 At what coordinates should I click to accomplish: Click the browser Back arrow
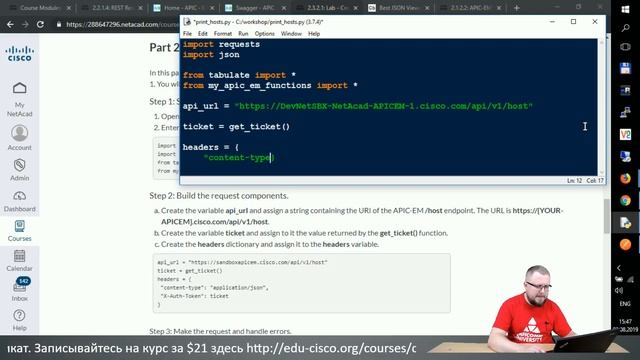point(10,24)
